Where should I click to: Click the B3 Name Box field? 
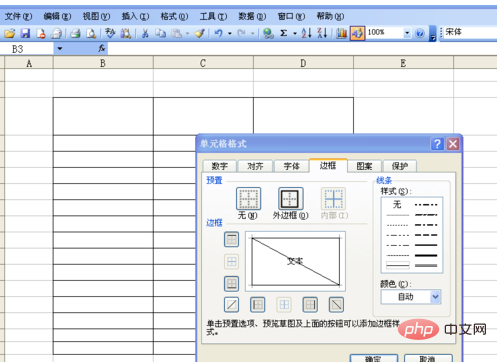coord(28,49)
